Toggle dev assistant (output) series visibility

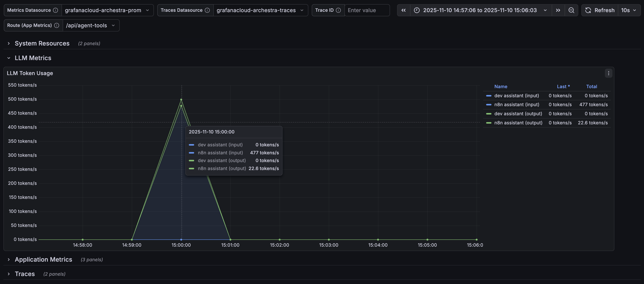tap(518, 114)
